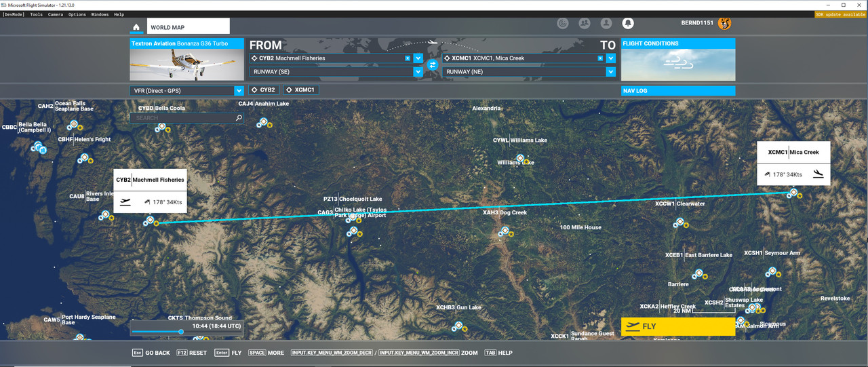Image resolution: width=868 pixels, height=367 pixels.
Task: Open the multiplayer group icon
Action: [x=584, y=24]
